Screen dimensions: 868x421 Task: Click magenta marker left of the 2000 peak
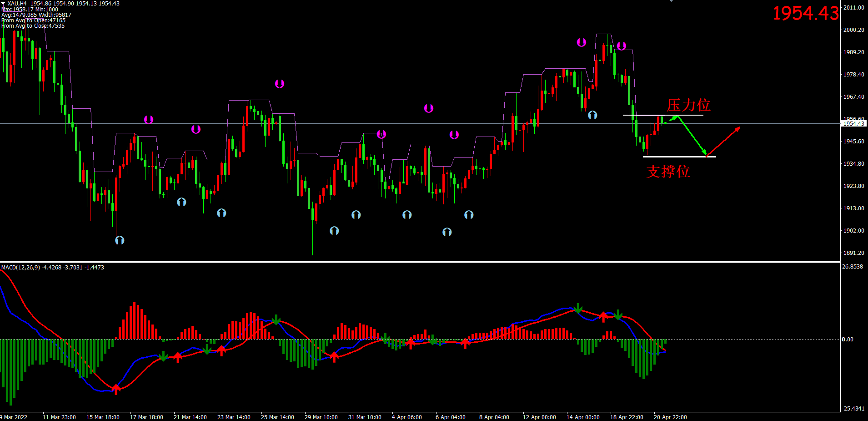tap(582, 42)
